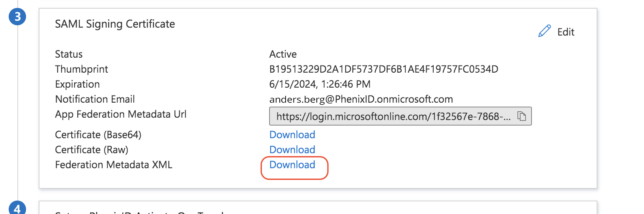Click into the metadata URL field

click(x=393, y=116)
